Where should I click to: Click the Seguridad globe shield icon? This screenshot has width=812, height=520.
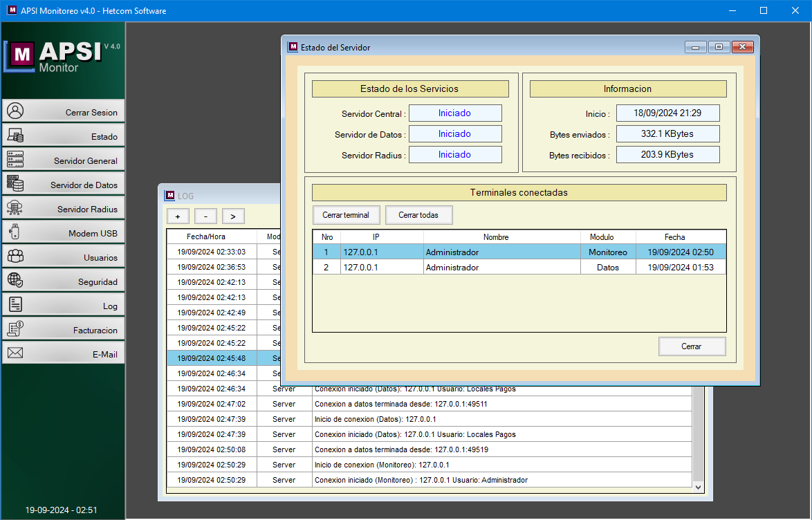pos(15,281)
